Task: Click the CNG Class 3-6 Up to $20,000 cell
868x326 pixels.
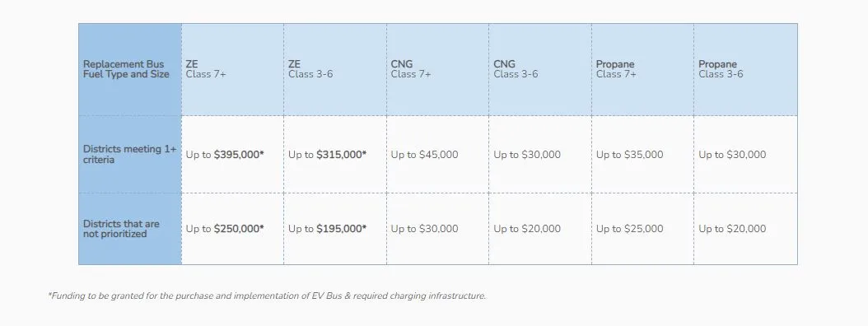Action: 539,229
